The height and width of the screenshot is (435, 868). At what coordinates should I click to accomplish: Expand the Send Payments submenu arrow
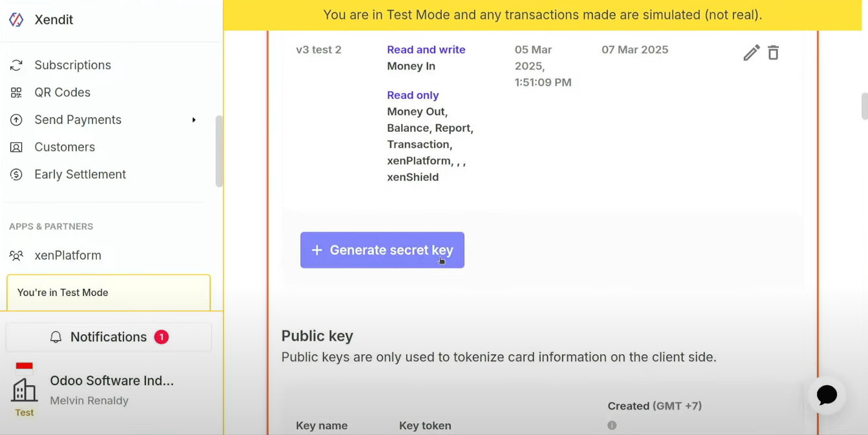(193, 120)
